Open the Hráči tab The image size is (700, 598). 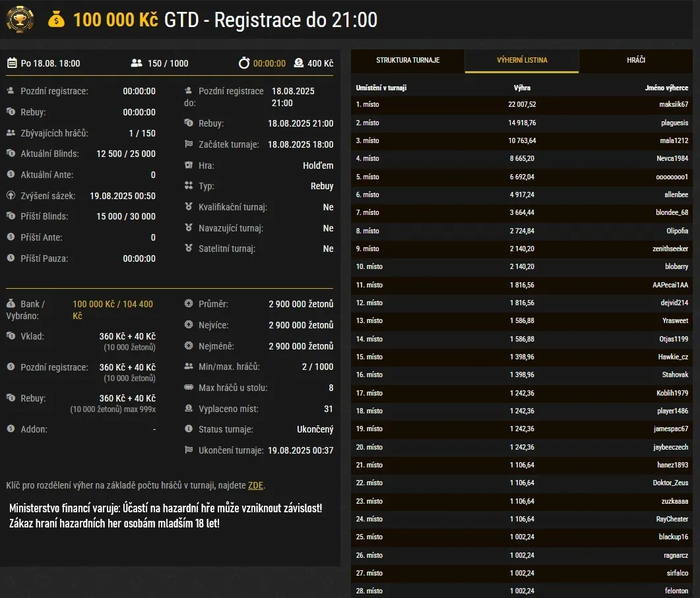pyautogui.click(x=636, y=61)
